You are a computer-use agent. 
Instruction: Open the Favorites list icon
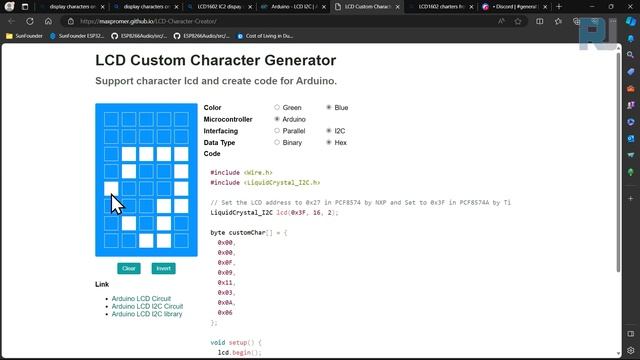click(x=558, y=21)
